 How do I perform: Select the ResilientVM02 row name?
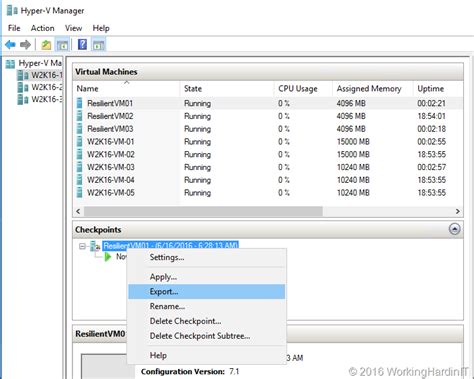[x=110, y=116]
